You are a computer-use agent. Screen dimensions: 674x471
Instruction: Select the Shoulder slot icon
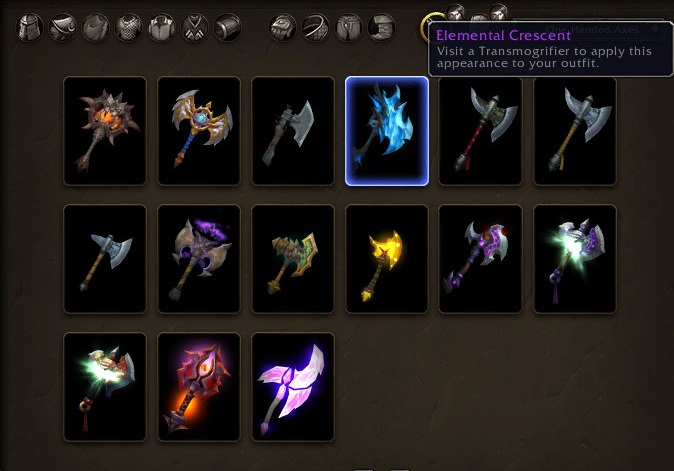[63, 27]
